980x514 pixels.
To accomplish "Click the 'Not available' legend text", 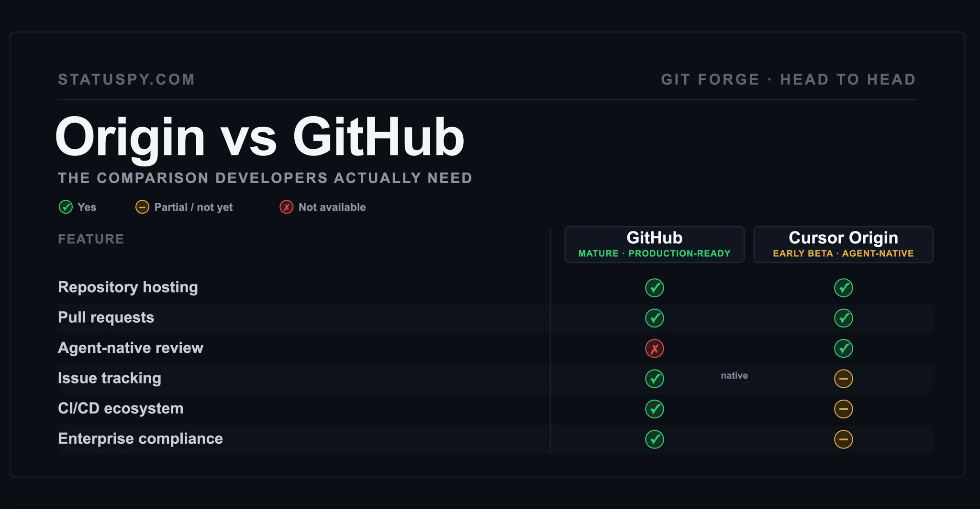I will tap(332, 207).
